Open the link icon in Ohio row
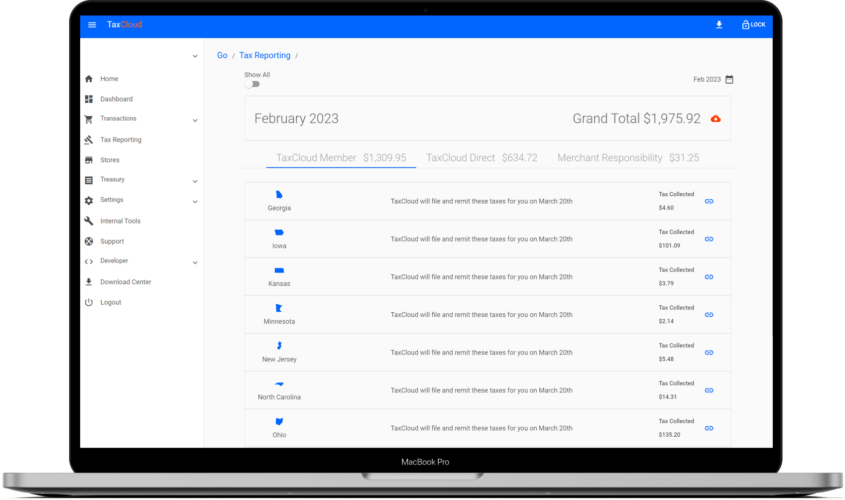Image resolution: width=845 pixels, height=500 pixels. 709,428
